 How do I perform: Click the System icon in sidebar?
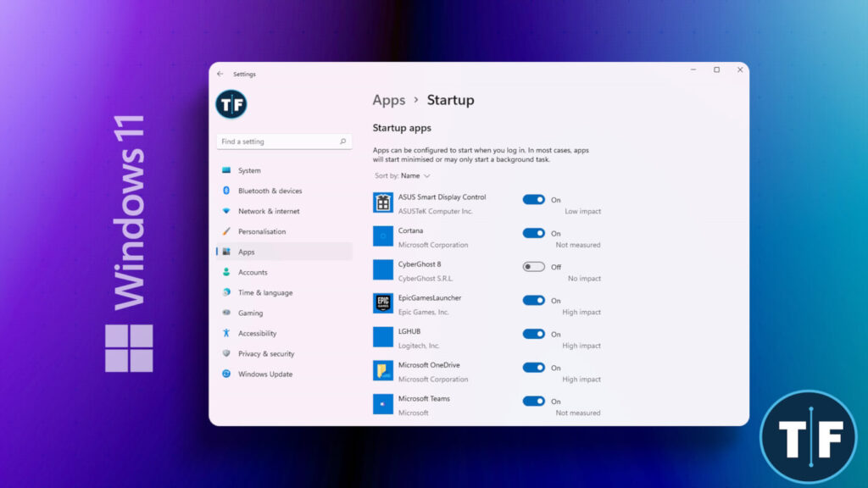coord(226,170)
